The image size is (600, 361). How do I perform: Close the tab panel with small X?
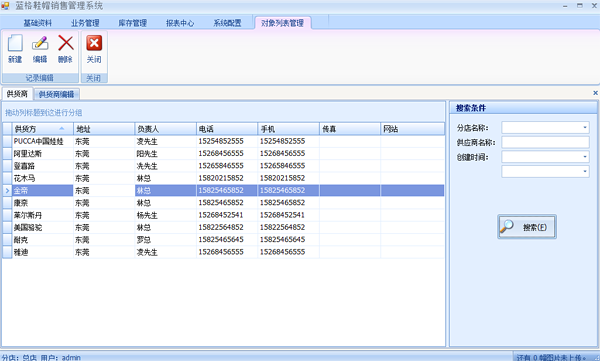(595, 93)
